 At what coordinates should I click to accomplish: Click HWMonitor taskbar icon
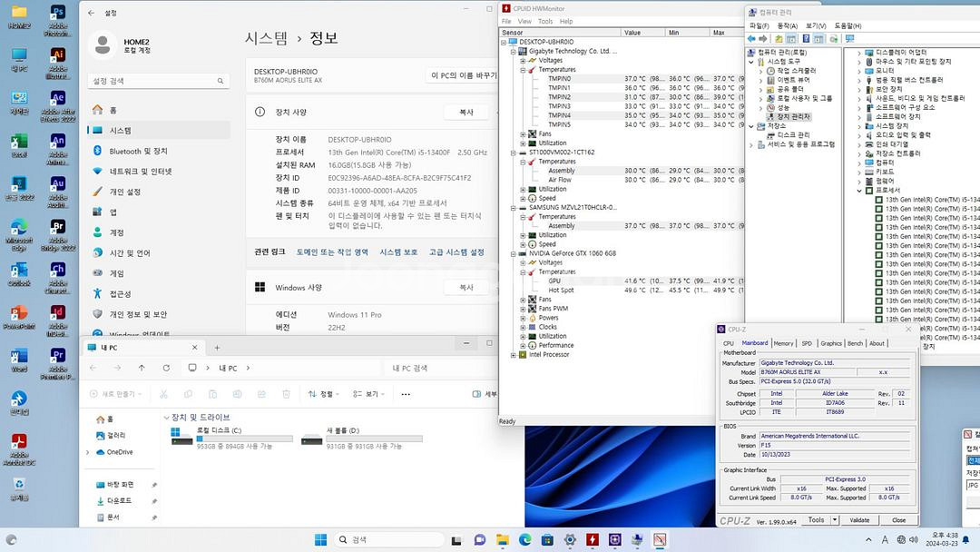pyautogui.click(x=593, y=539)
